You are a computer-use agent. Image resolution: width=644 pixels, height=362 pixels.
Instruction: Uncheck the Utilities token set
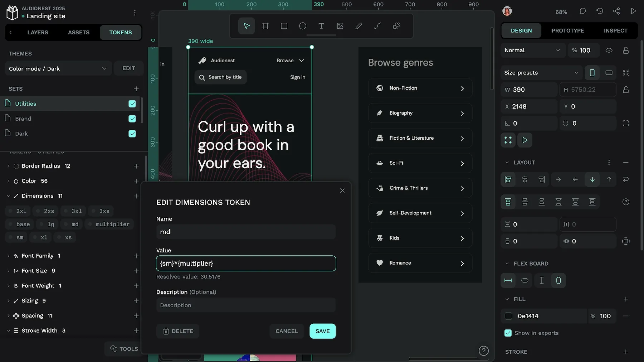[x=132, y=104]
